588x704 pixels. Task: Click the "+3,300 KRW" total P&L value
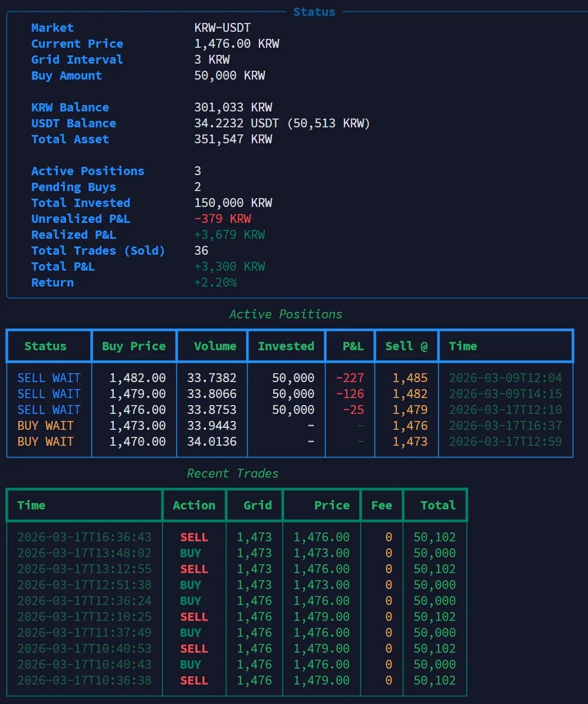pos(229,267)
